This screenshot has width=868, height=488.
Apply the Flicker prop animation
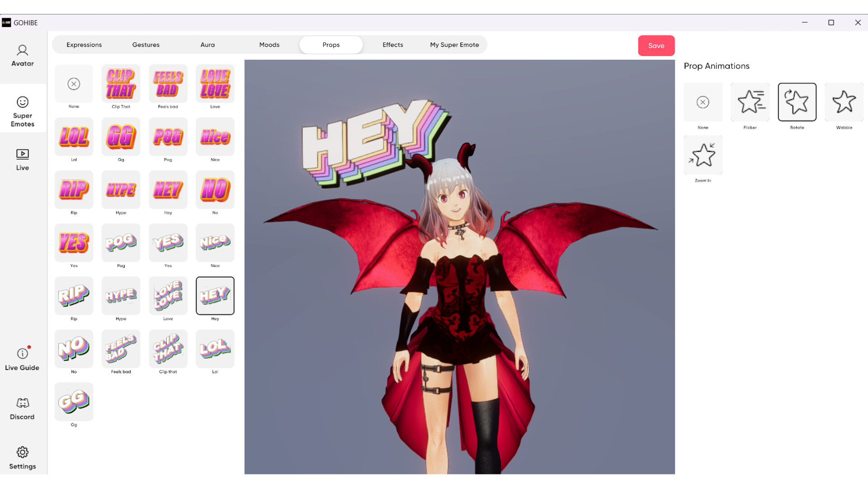(x=750, y=102)
